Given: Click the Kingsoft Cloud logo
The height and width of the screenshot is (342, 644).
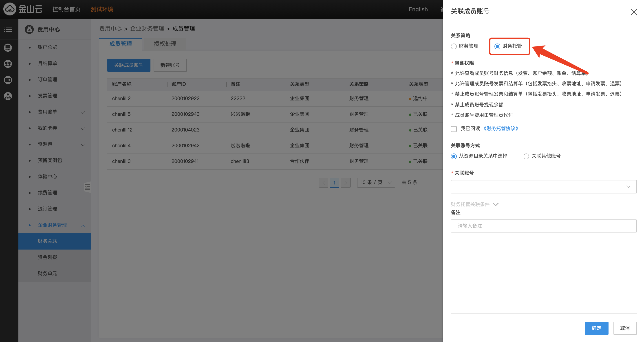Looking at the screenshot, I should click(x=23, y=9).
